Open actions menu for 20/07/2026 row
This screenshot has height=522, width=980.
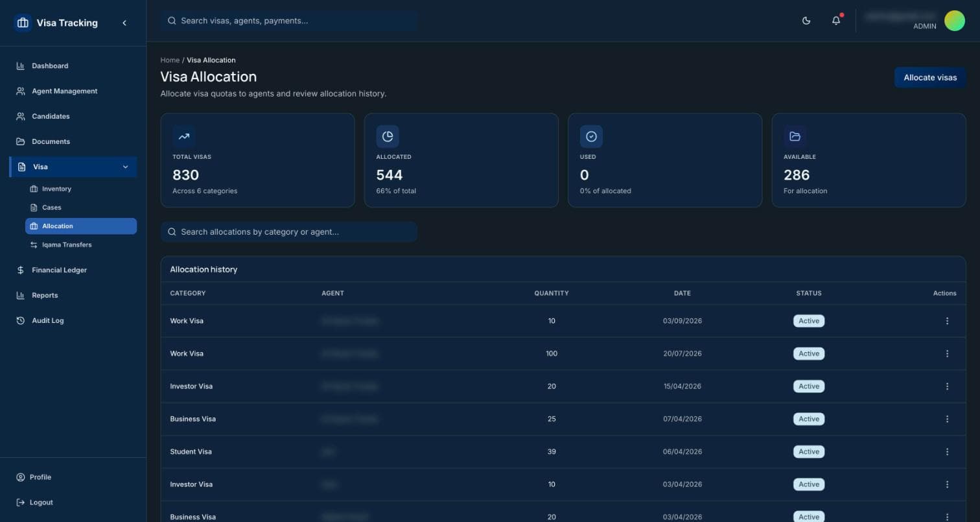tap(947, 354)
